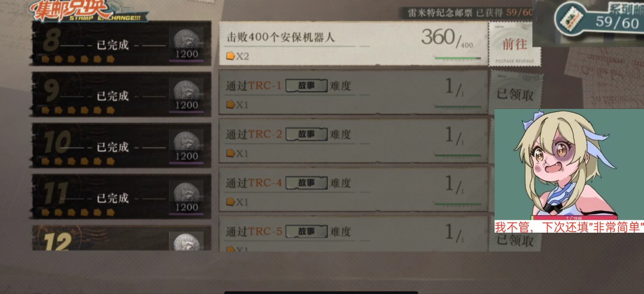
Task: Click 已领取 button on TRC-1 row
Action: (515, 95)
